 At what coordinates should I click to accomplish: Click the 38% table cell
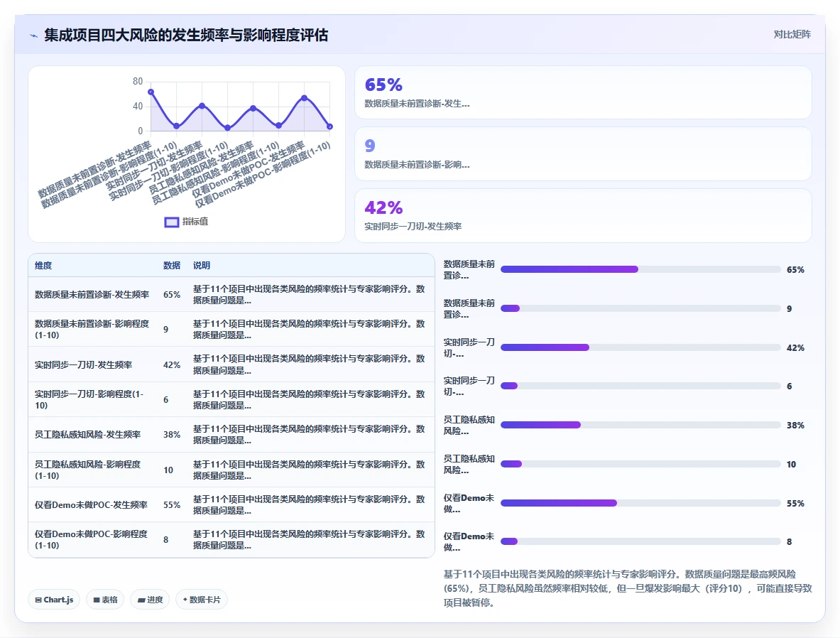pyautogui.click(x=172, y=434)
